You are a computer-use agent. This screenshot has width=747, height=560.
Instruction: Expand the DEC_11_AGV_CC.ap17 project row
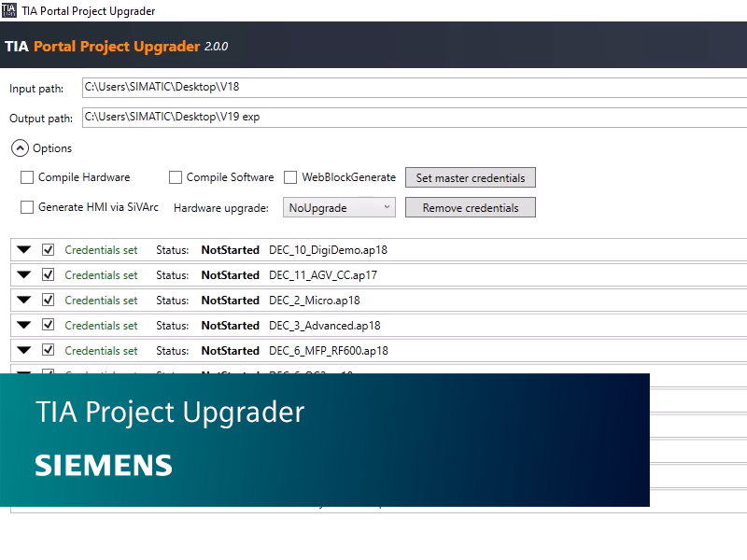[23, 274]
